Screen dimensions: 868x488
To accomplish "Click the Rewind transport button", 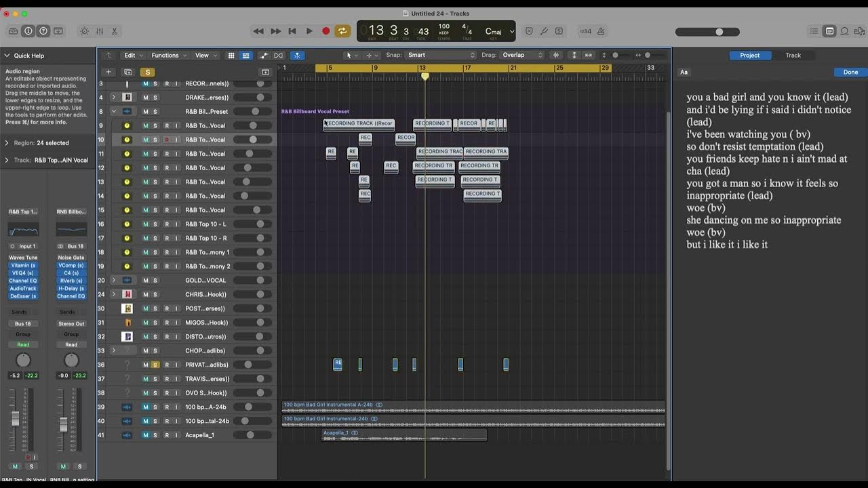I will point(258,31).
